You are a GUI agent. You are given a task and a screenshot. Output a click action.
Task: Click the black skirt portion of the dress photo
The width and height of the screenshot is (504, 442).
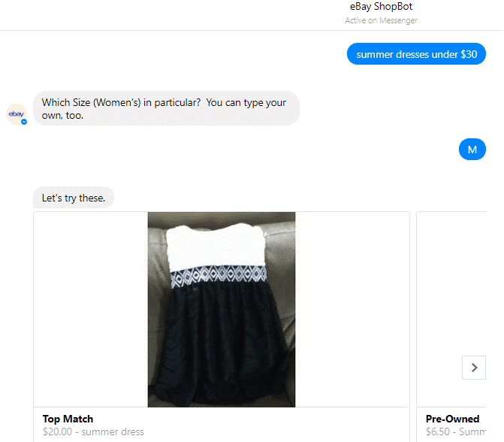coord(220,341)
